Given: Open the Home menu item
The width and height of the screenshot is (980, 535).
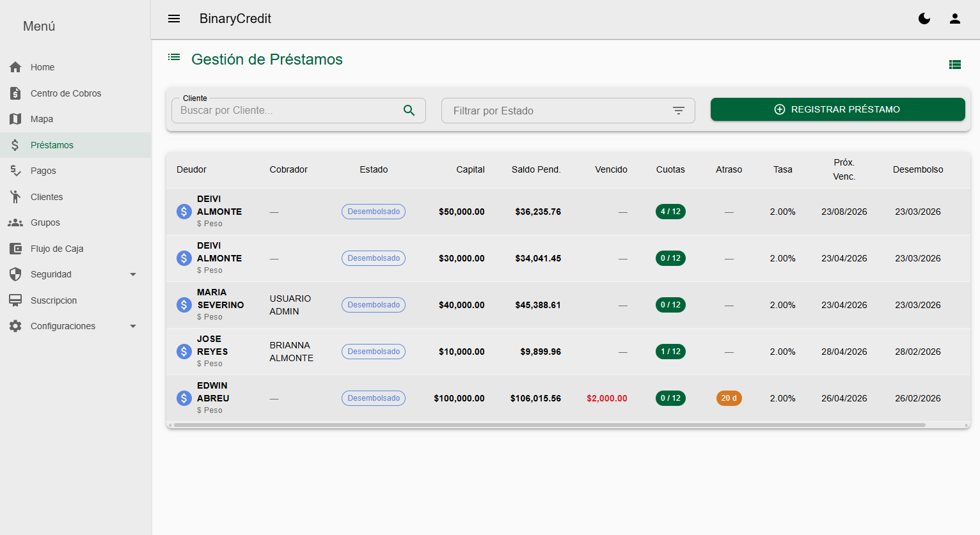Looking at the screenshot, I should 75,67.
